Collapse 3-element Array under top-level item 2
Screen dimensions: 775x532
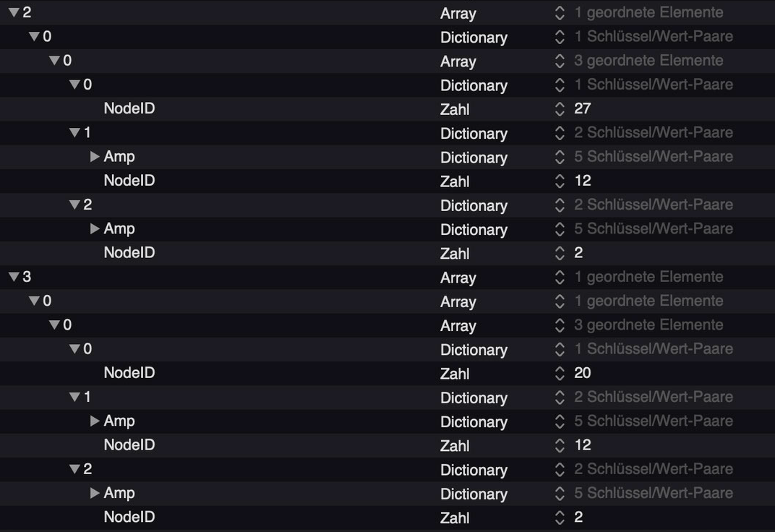coord(54,61)
